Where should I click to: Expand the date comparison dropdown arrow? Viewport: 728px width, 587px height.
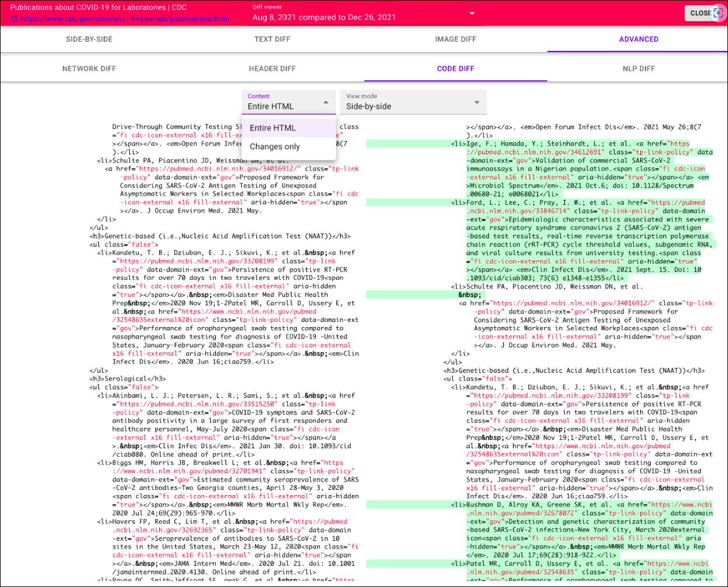(x=472, y=13)
